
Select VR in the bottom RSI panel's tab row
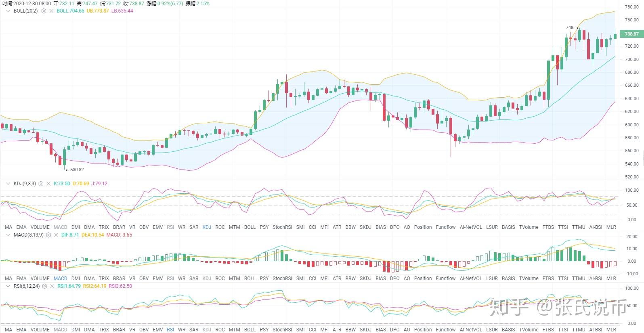click(132, 330)
